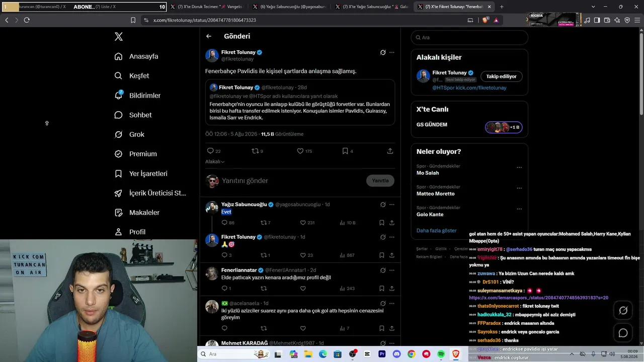Click the Ara search box on X
The image size is (644, 362).
tap(469, 37)
